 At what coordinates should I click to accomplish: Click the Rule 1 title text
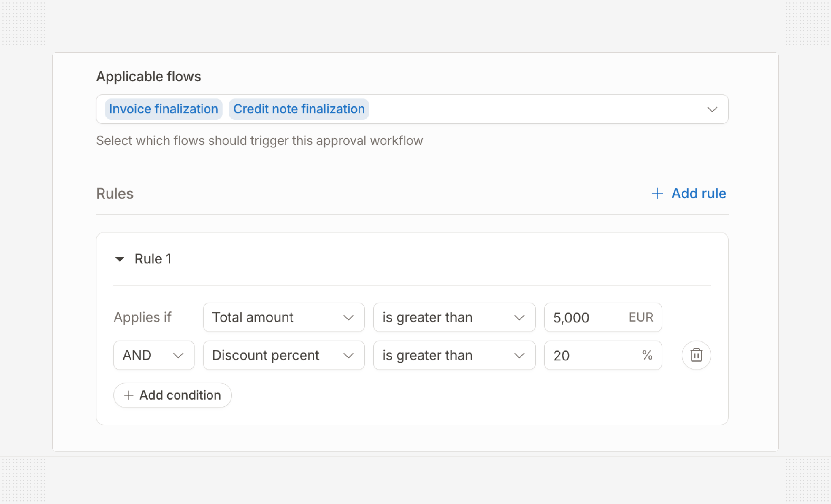point(153,259)
